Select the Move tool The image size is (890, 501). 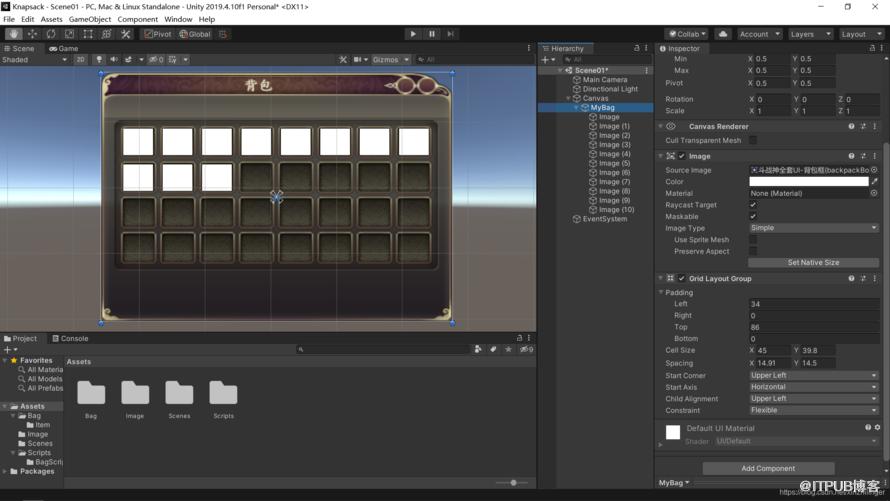coord(32,34)
